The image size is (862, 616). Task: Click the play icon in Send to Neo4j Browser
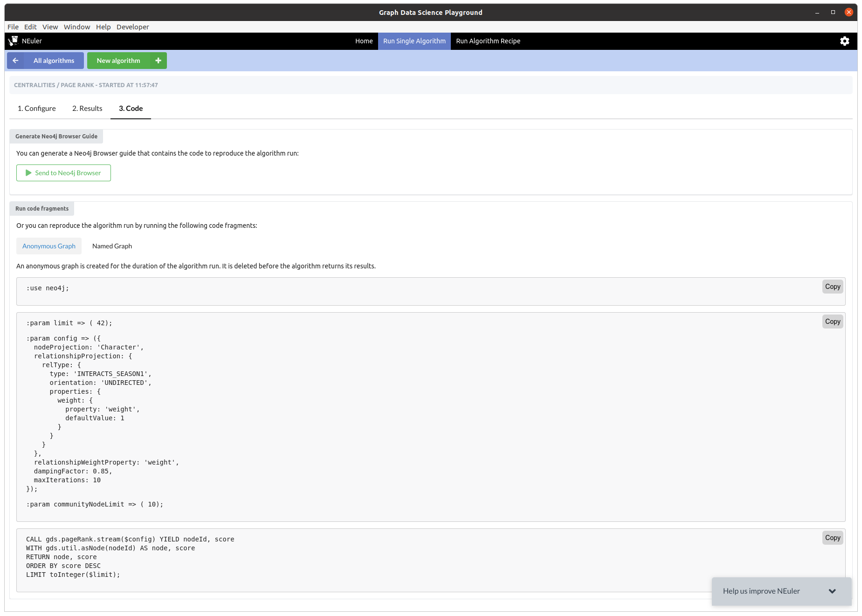click(x=28, y=173)
